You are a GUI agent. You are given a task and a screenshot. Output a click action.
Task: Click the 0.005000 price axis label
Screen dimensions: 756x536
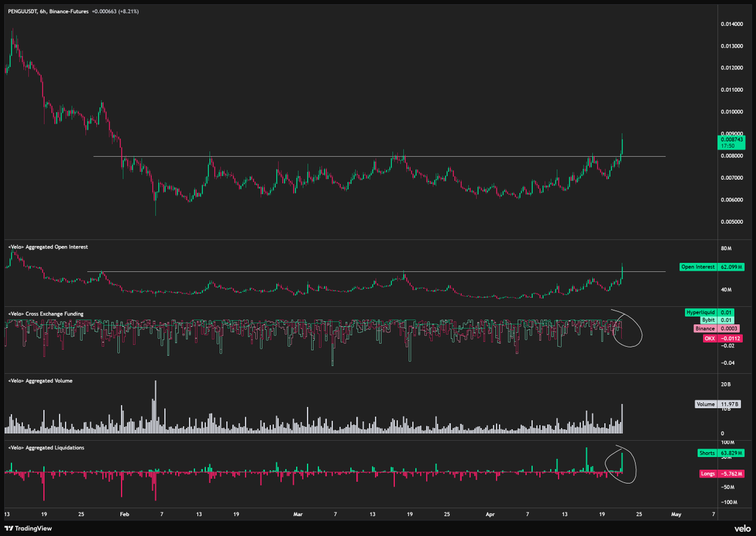click(x=732, y=222)
